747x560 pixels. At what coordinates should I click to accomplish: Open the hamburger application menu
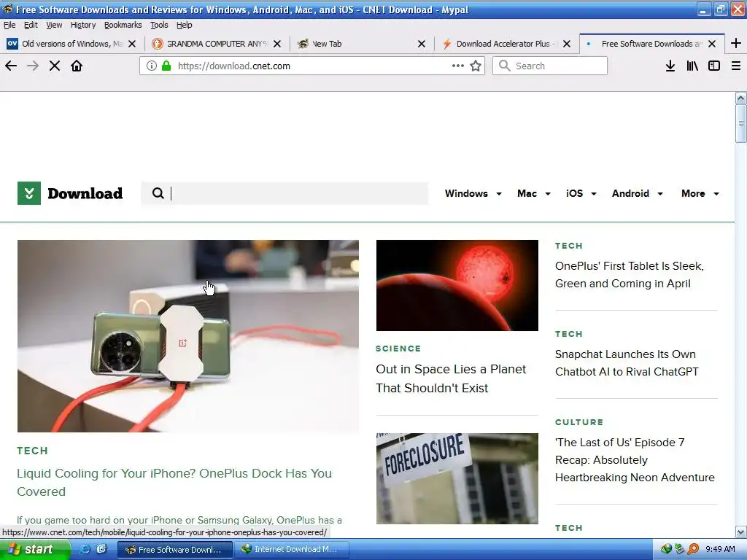point(736,66)
